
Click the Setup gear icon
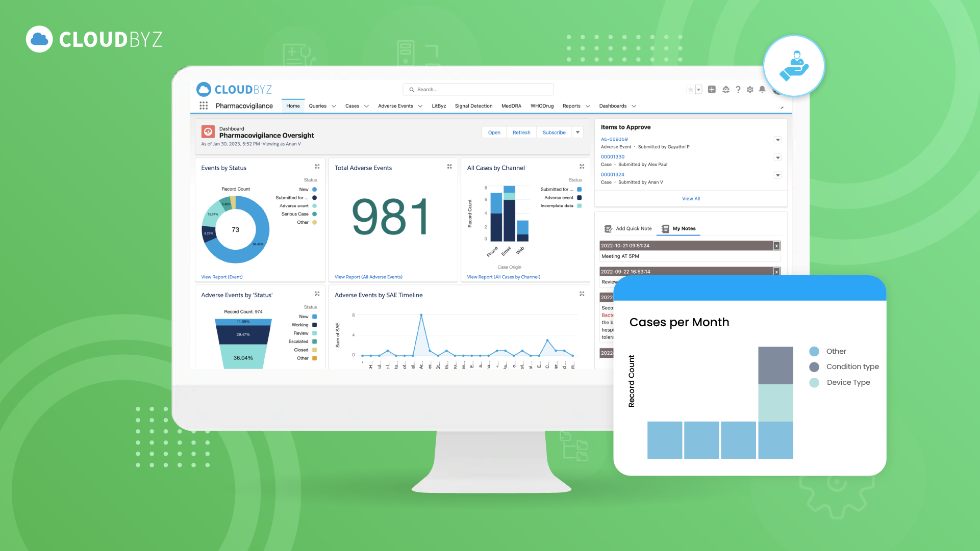[x=750, y=89]
